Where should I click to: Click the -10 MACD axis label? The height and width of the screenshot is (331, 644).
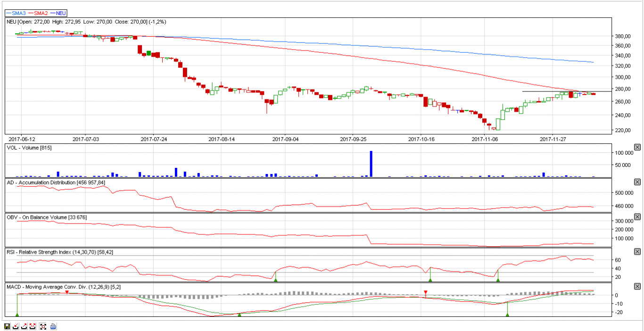[619, 304]
